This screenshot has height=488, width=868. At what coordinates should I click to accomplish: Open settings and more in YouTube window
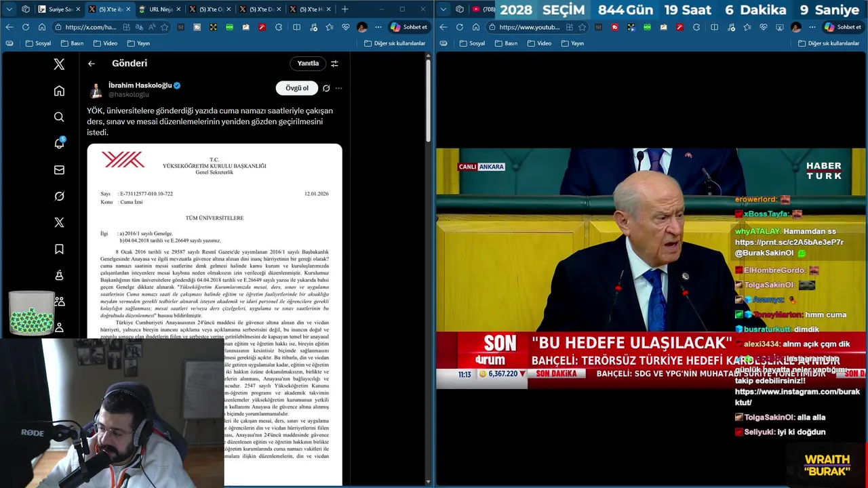pyautogui.click(x=812, y=27)
